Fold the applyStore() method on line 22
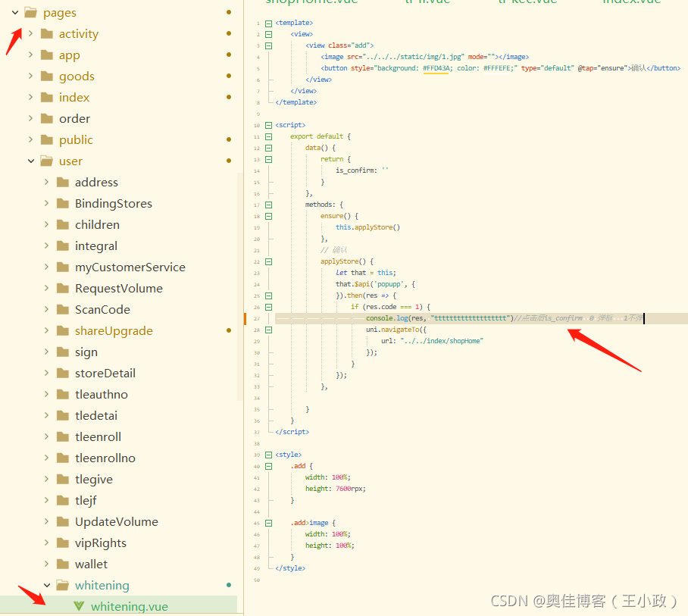Viewport: 688px width, 616px height. click(x=268, y=262)
